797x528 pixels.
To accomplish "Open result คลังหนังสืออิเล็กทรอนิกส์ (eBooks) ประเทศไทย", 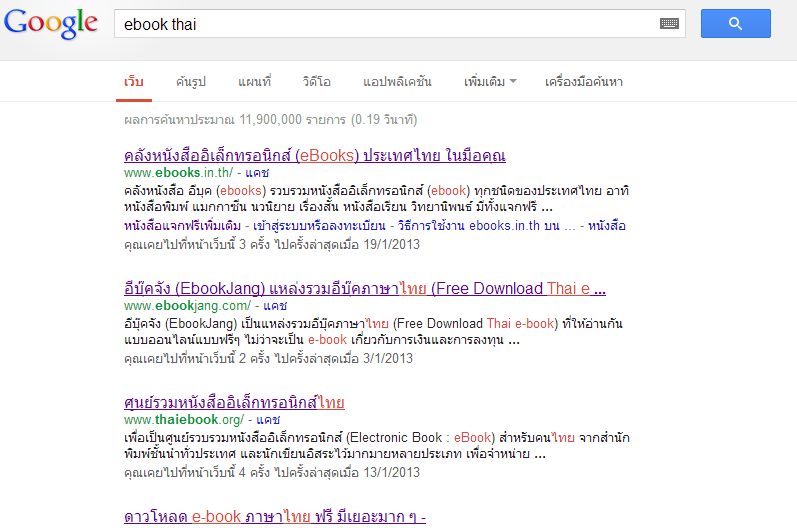I will [315, 156].
